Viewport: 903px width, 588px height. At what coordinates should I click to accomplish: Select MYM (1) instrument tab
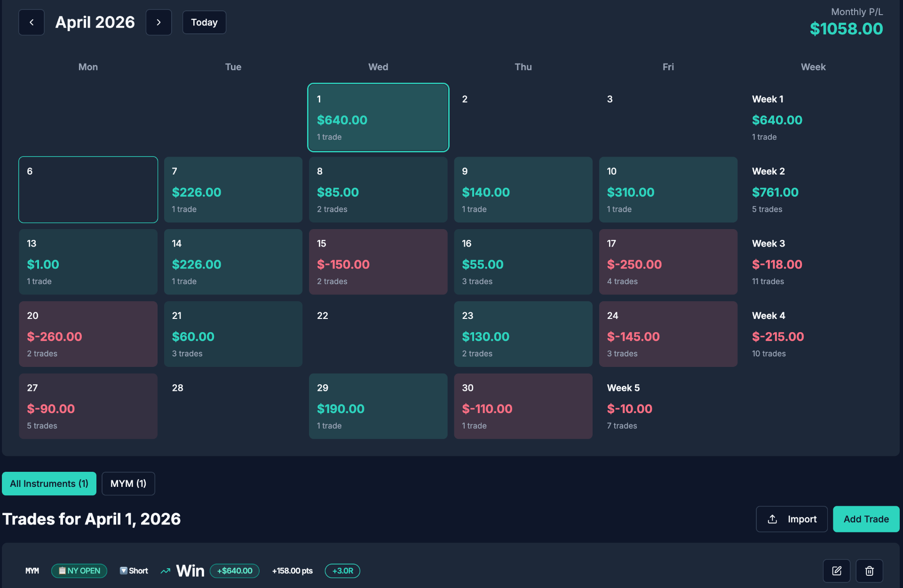pyautogui.click(x=128, y=484)
